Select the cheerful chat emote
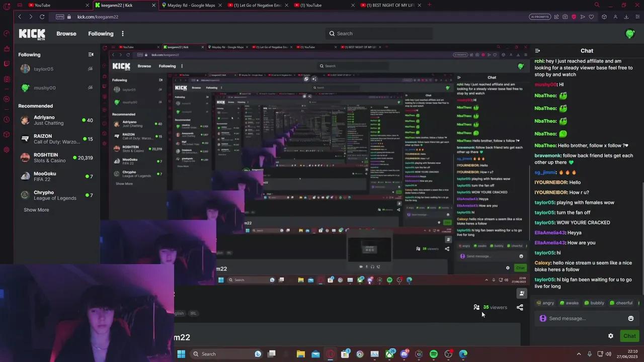644x362 pixels. tap(621, 303)
